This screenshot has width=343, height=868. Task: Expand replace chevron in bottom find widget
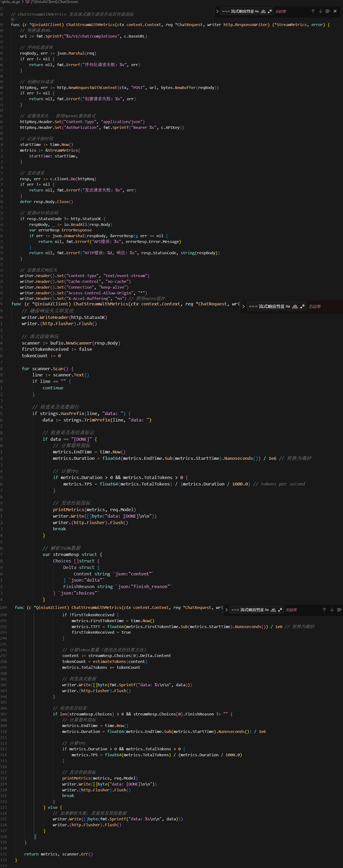point(226,610)
